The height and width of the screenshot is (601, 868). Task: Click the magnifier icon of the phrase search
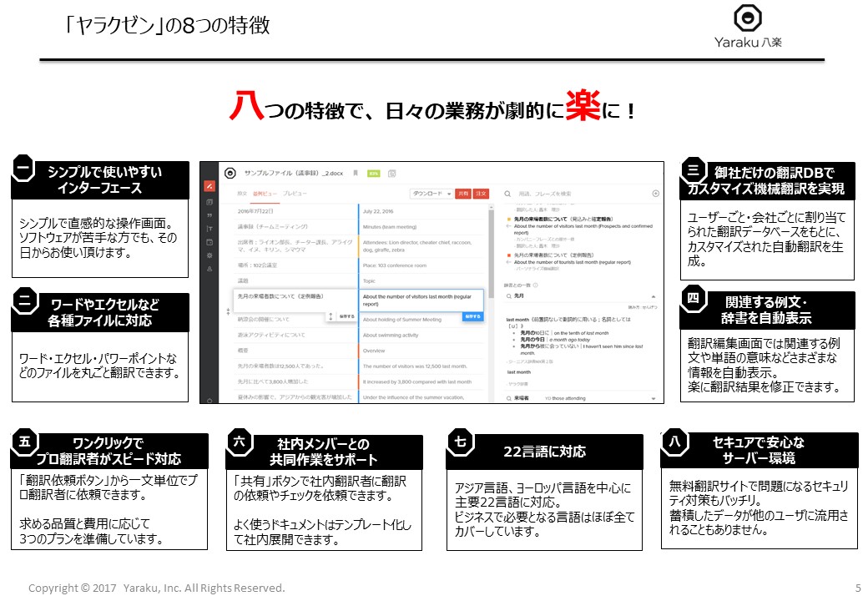[507, 194]
